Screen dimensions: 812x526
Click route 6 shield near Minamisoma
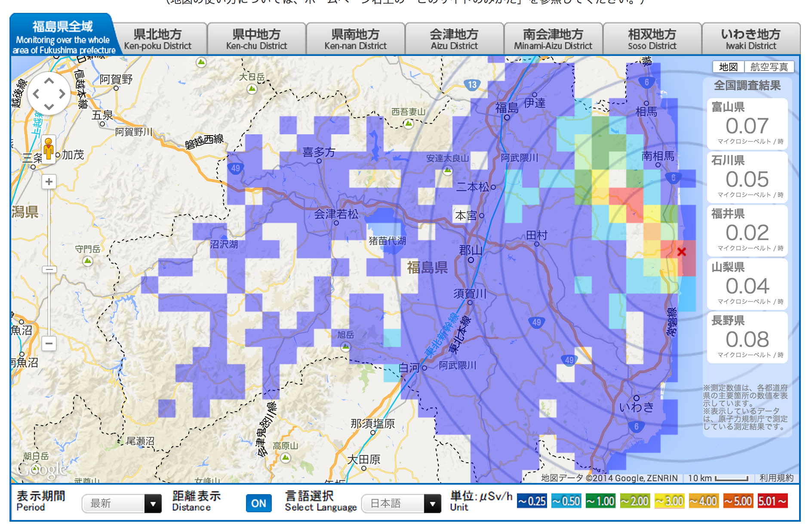click(x=674, y=177)
